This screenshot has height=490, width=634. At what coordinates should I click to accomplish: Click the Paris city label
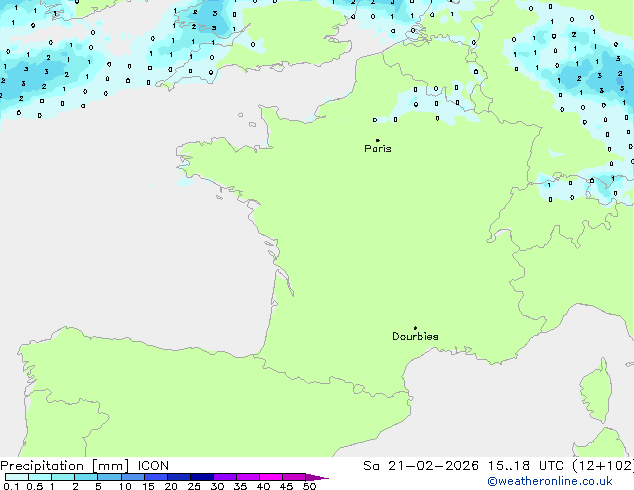coord(378,149)
